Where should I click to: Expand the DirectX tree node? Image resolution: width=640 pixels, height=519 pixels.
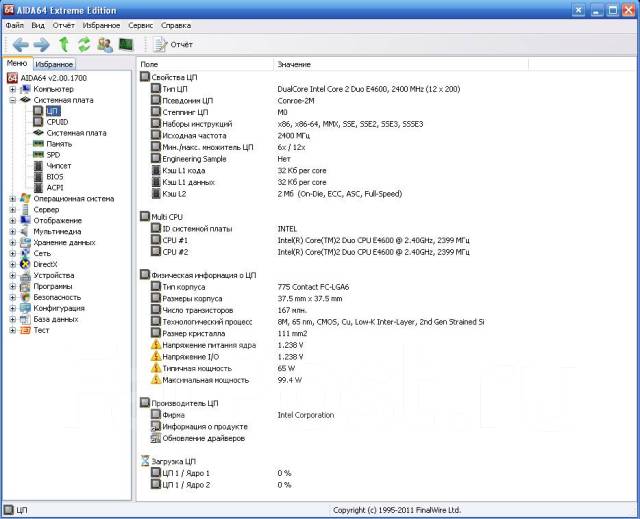(13, 264)
